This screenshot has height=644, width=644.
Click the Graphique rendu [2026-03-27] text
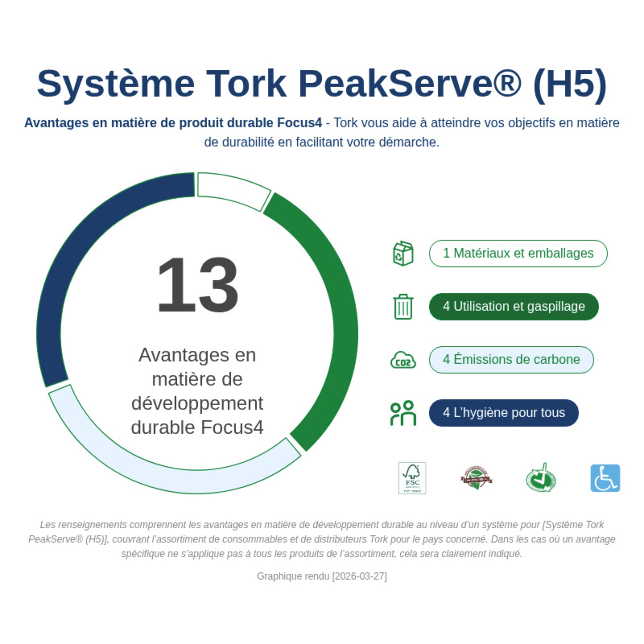(322, 576)
